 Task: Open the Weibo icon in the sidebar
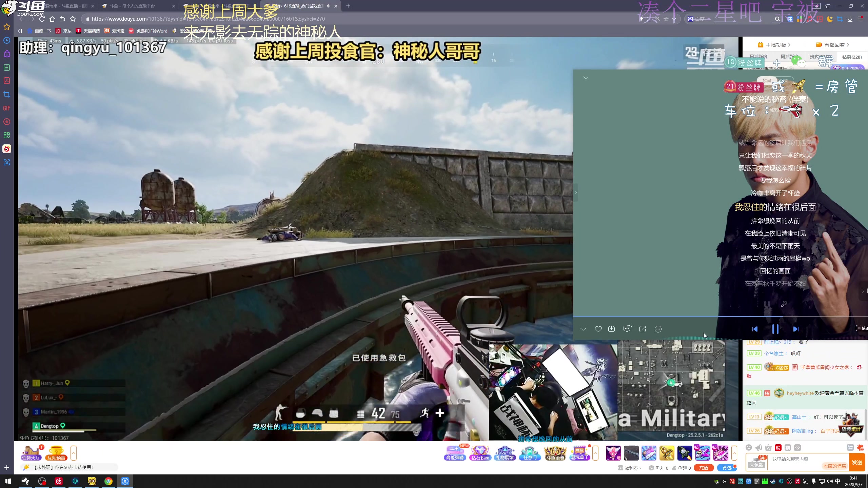[7, 149]
